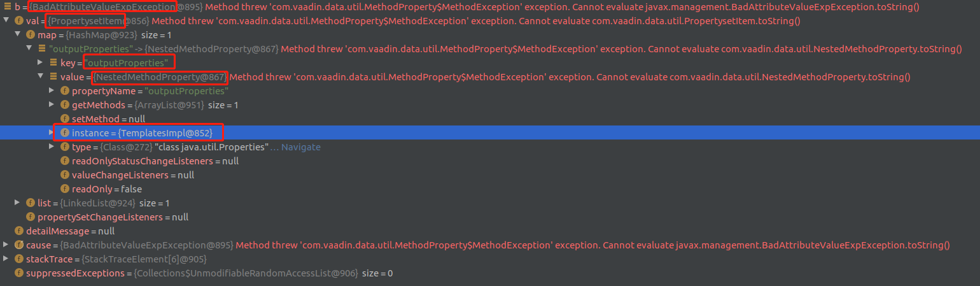
Task: Click the field icon beside setMethod
Action: click(65, 119)
